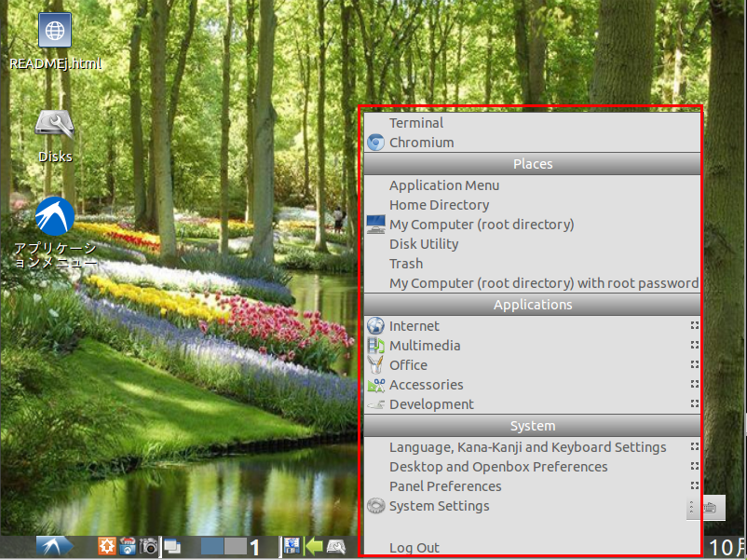This screenshot has height=560, width=747.
Task: Click the disk wrench icon in panel
Action: click(336, 546)
